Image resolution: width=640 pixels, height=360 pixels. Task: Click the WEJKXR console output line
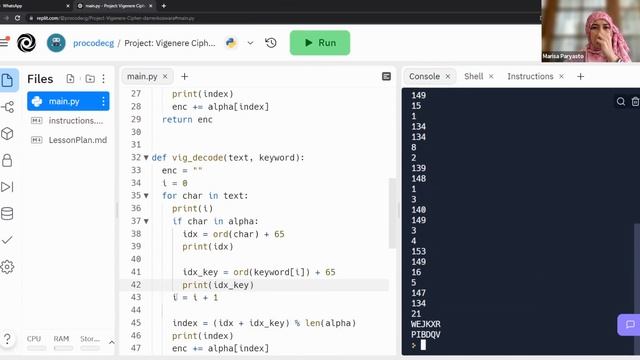(x=426, y=324)
